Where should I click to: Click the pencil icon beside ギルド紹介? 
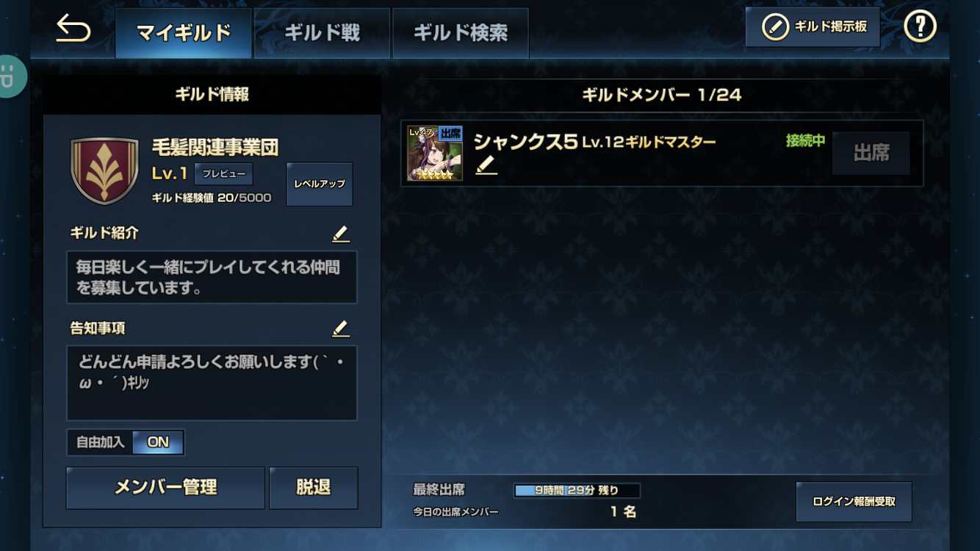(x=340, y=234)
